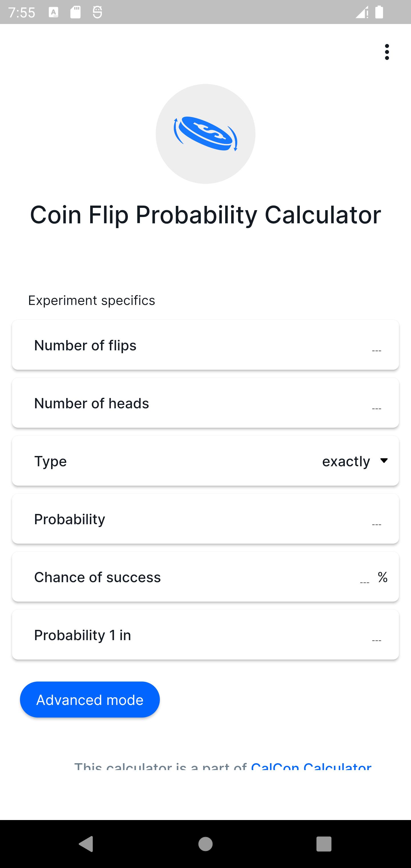Tap the Experiment specifics heading
The width and height of the screenshot is (411, 868).
[91, 300]
